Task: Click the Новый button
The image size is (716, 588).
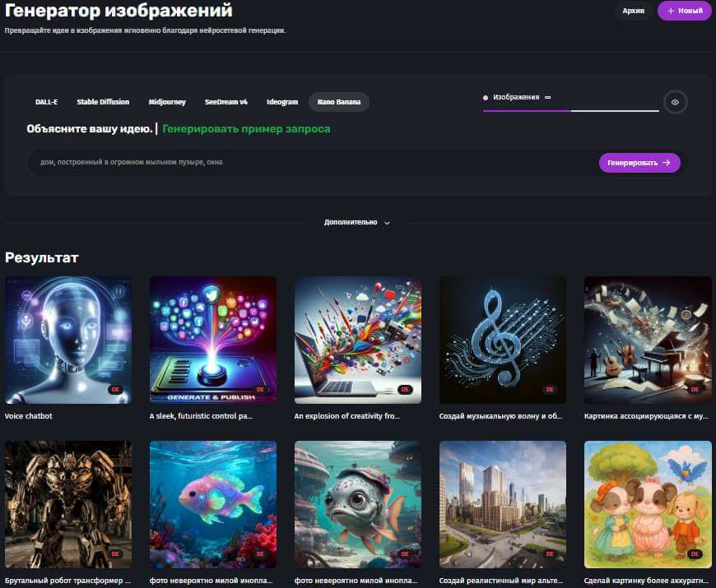Action: pos(684,11)
